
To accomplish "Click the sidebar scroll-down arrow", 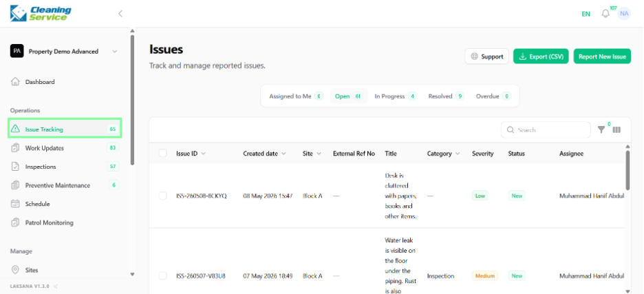I will point(132,274).
